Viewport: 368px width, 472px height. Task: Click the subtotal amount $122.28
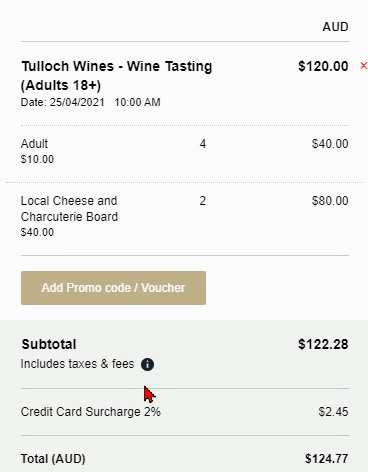point(323,344)
